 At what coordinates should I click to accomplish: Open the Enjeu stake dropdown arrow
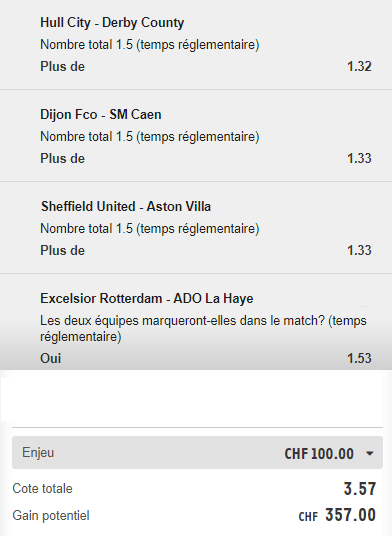[369, 454]
